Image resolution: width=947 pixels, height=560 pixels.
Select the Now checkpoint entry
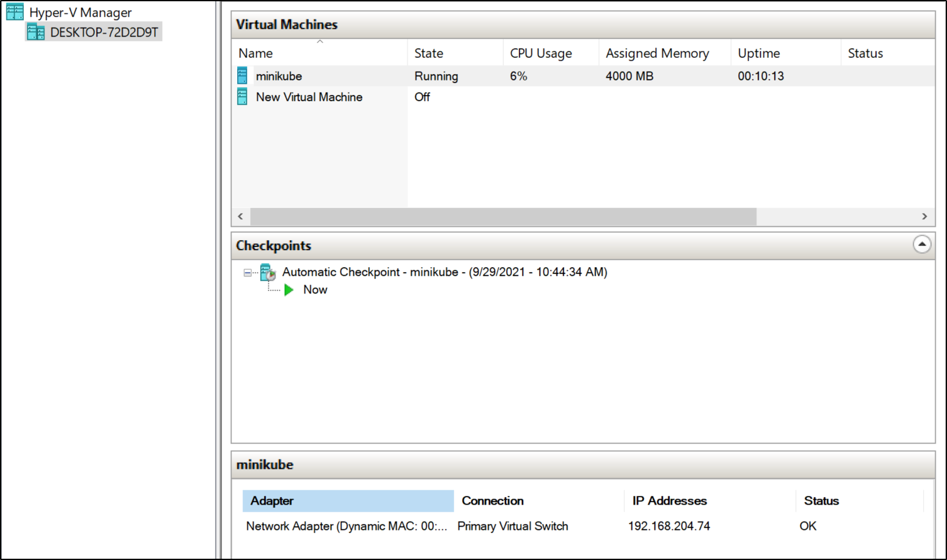[x=315, y=290]
